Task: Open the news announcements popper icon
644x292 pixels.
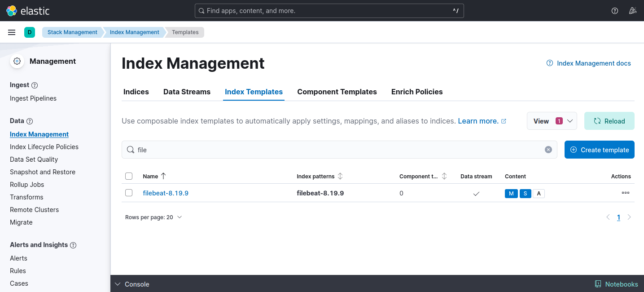Action: point(633,10)
